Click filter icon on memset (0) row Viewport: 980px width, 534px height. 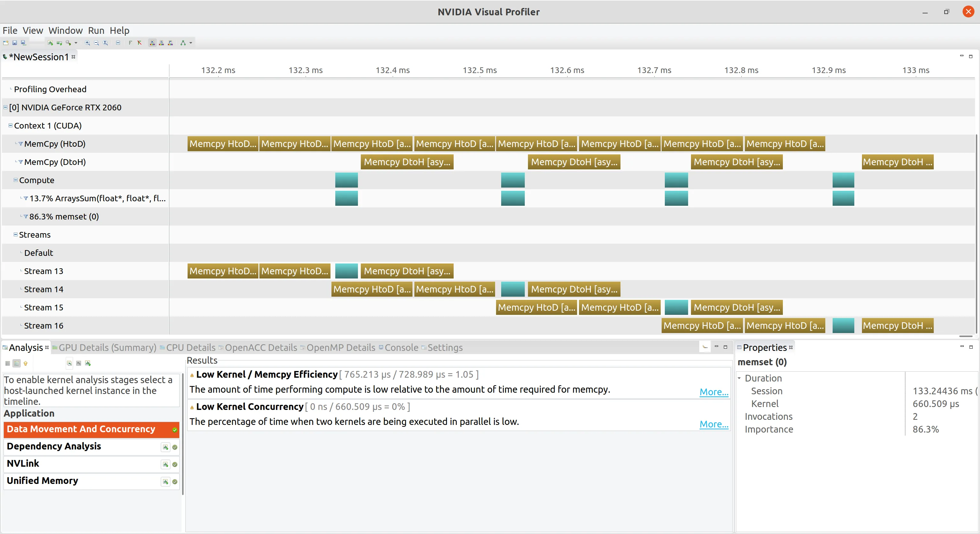(x=26, y=216)
